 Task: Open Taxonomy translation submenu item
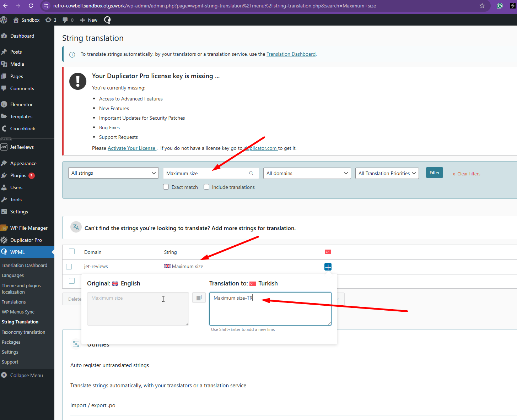23,332
